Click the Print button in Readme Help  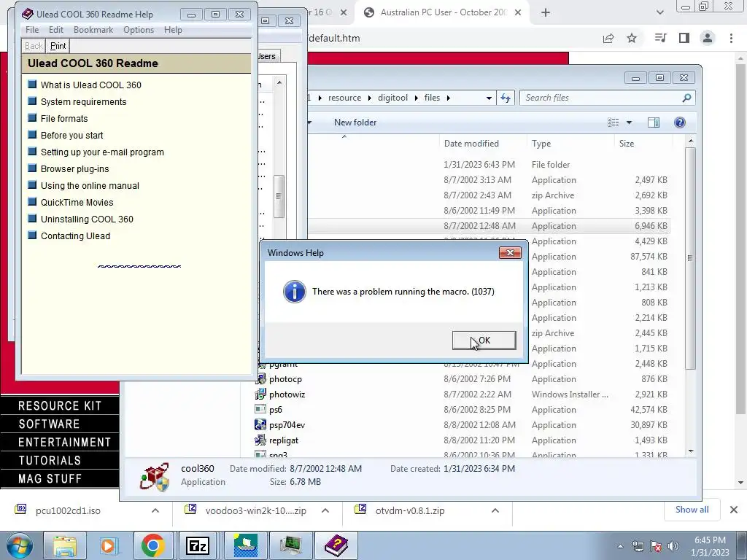tap(58, 46)
